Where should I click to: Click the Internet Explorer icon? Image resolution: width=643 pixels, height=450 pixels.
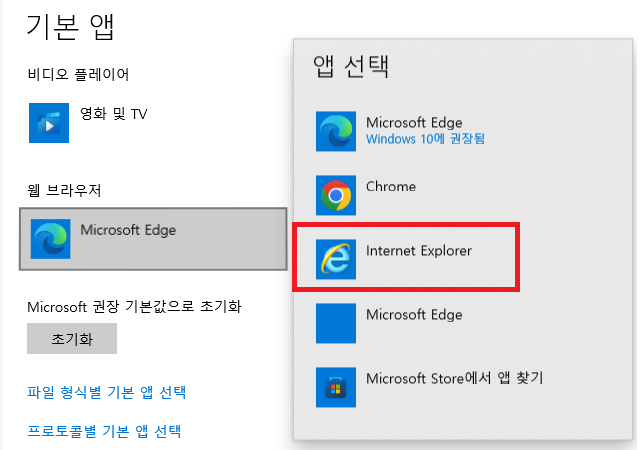click(336, 259)
